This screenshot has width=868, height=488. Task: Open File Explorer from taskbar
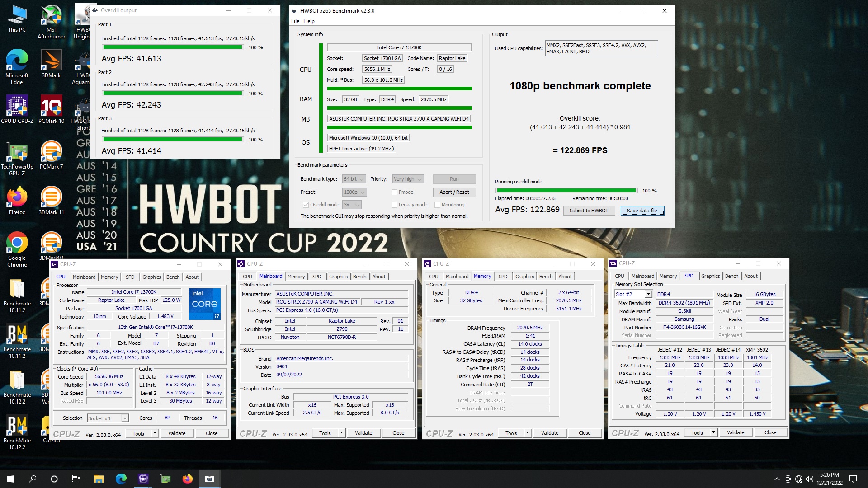(x=99, y=479)
